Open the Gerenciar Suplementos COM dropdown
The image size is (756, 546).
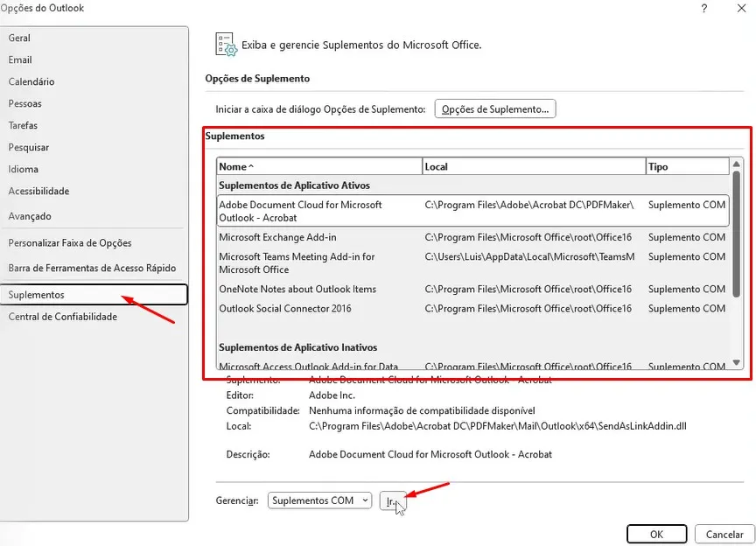pyautogui.click(x=319, y=500)
